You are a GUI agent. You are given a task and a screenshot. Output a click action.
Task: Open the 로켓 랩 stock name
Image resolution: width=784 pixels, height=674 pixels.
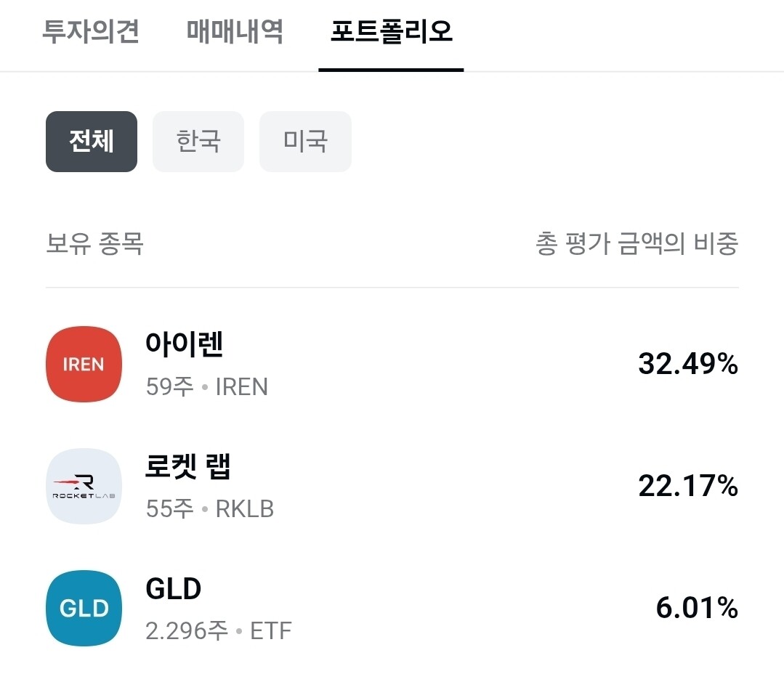(x=188, y=466)
